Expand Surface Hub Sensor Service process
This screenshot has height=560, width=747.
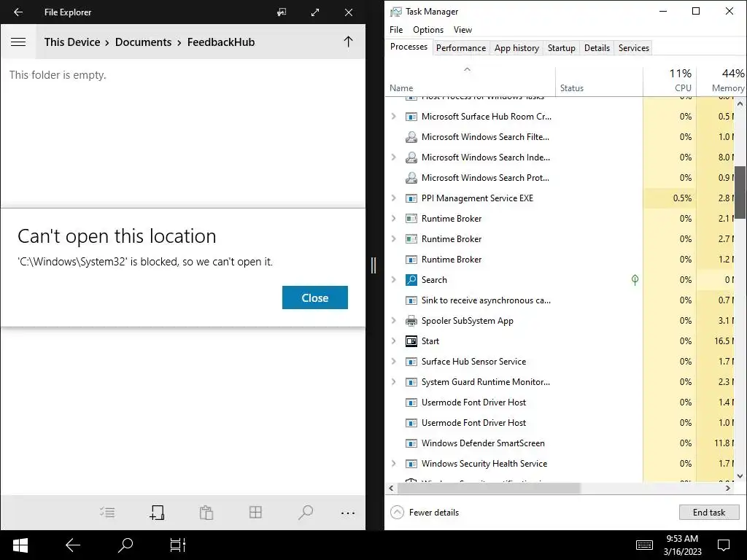[393, 362]
